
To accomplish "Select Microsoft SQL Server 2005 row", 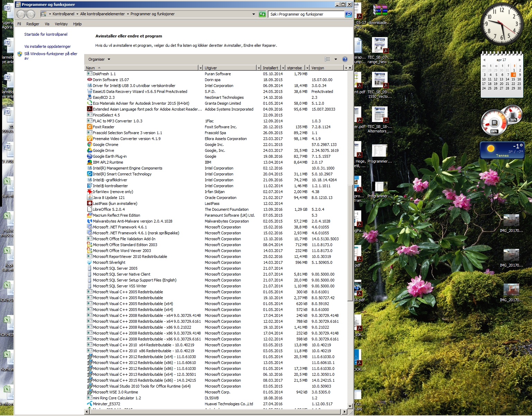I will (216, 268).
